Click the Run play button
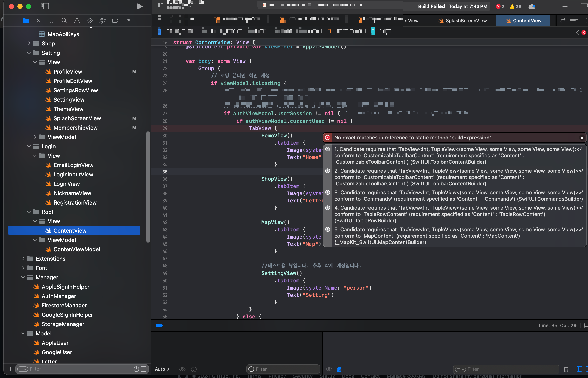The height and width of the screenshot is (378, 588). coord(140,6)
